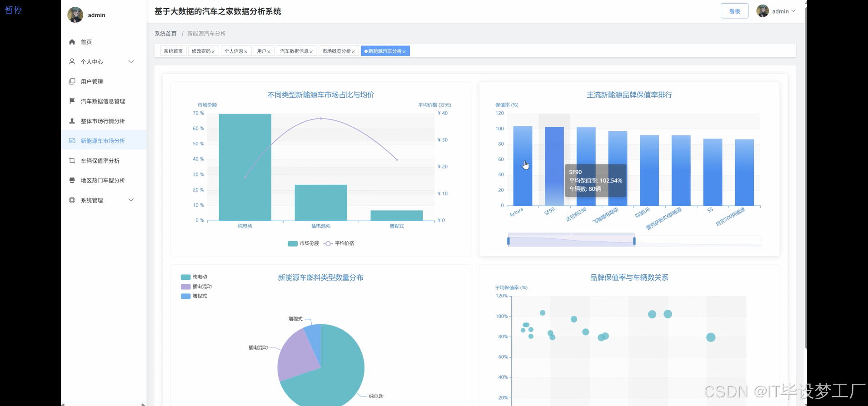Click the 纯电动 bar in market share chart
Screen dimensions: 868x406
click(x=245, y=167)
